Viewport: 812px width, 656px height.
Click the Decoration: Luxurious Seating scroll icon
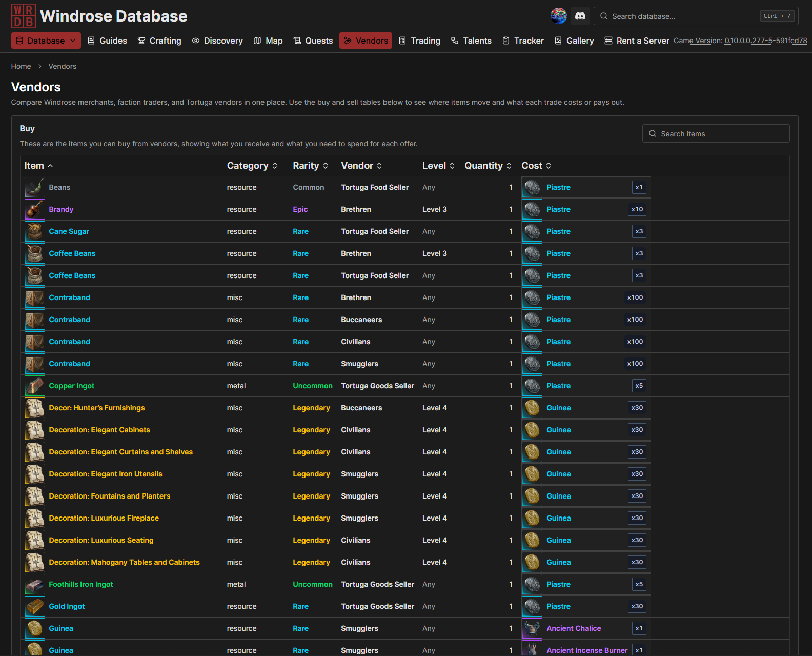point(35,540)
